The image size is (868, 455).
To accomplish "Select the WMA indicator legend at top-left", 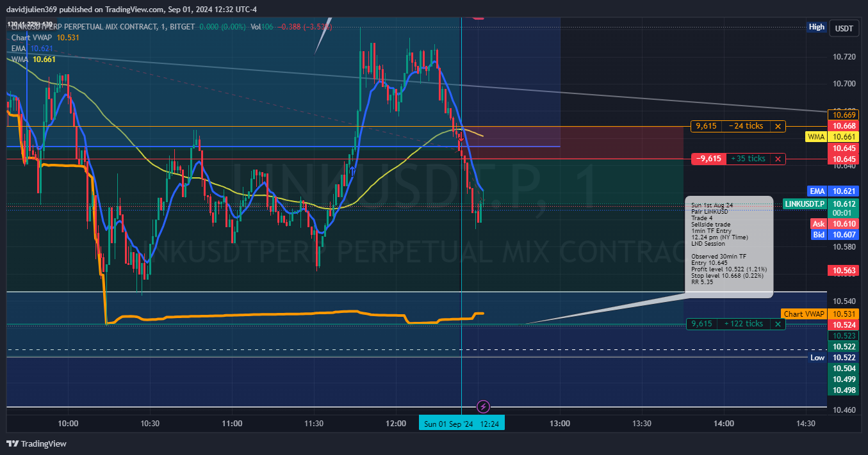I will point(33,60).
